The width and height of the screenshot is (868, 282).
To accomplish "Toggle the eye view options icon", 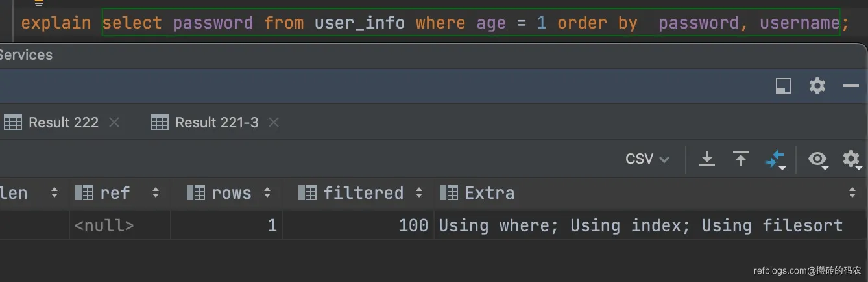I will 817,159.
